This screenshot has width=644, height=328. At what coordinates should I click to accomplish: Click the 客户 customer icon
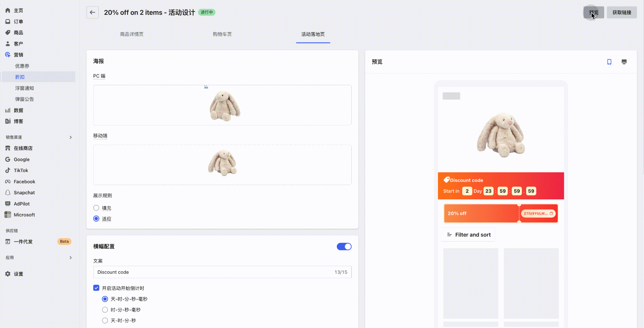(x=8, y=44)
